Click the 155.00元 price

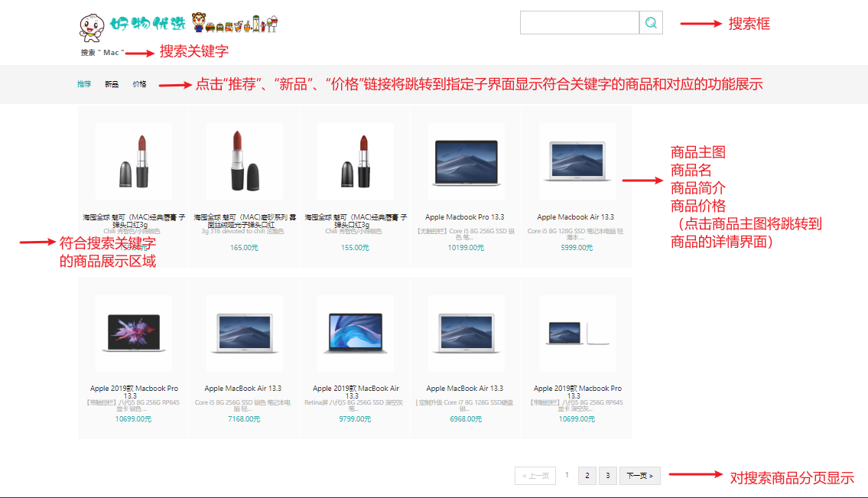click(x=355, y=248)
